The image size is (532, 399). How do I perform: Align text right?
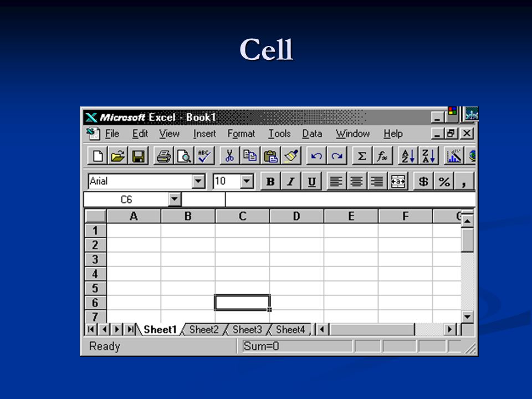377,182
